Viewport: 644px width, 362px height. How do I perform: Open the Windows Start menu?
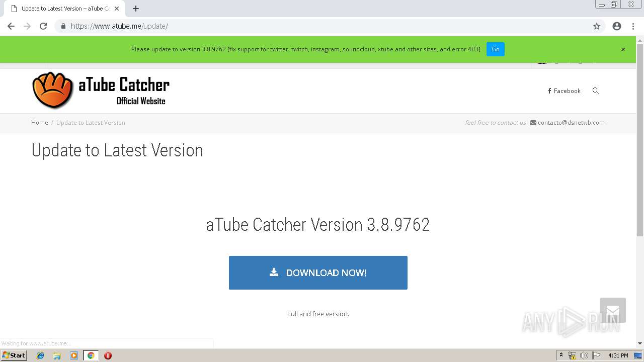point(14,355)
